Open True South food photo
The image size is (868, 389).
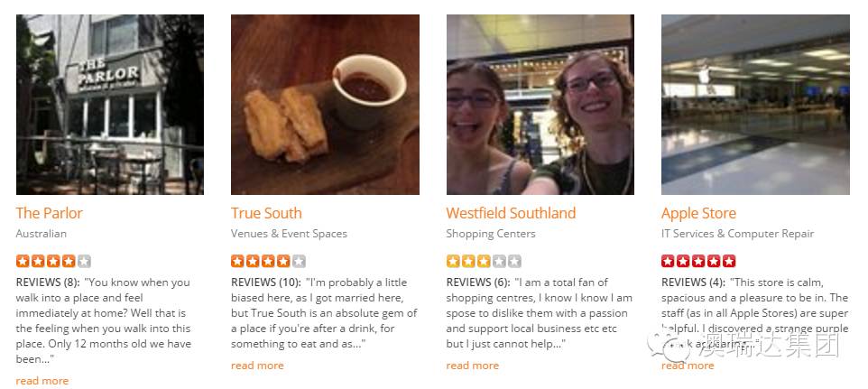(325, 105)
